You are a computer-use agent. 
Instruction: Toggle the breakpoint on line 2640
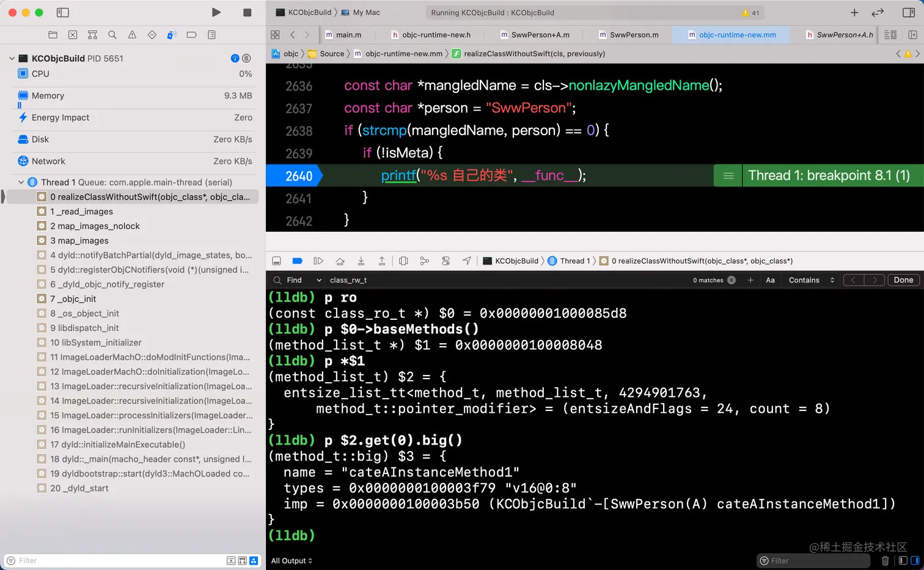pos(296,176)
